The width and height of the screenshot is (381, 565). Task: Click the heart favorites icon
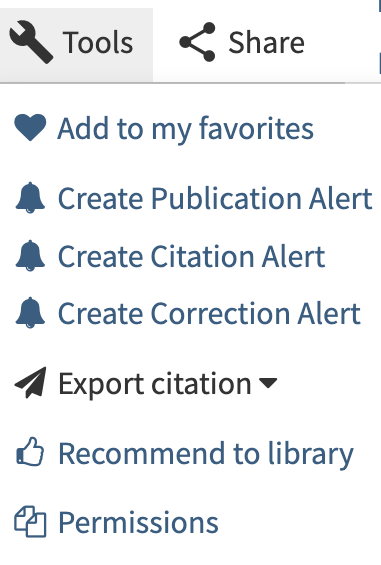tap(30, 128)
